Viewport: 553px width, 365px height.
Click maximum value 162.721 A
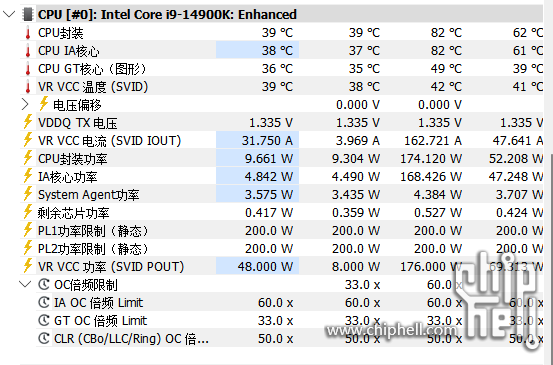click(x=433, y=141)
